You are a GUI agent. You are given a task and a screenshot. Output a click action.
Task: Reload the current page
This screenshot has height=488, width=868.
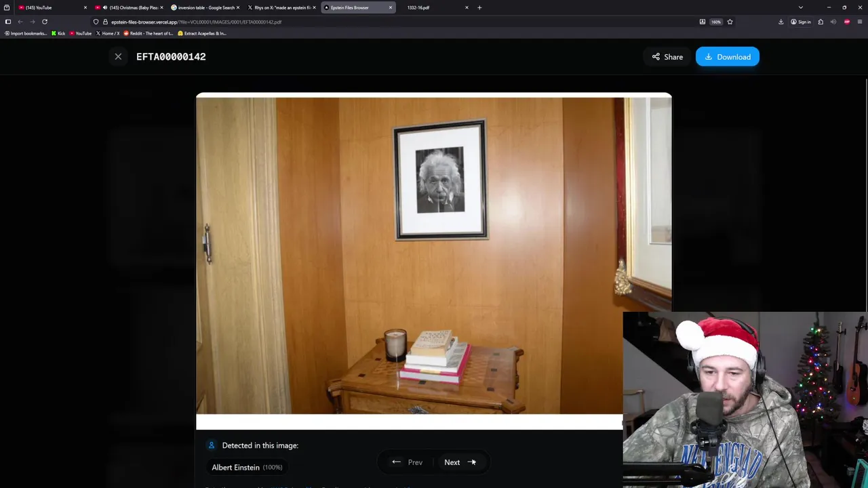45,22
